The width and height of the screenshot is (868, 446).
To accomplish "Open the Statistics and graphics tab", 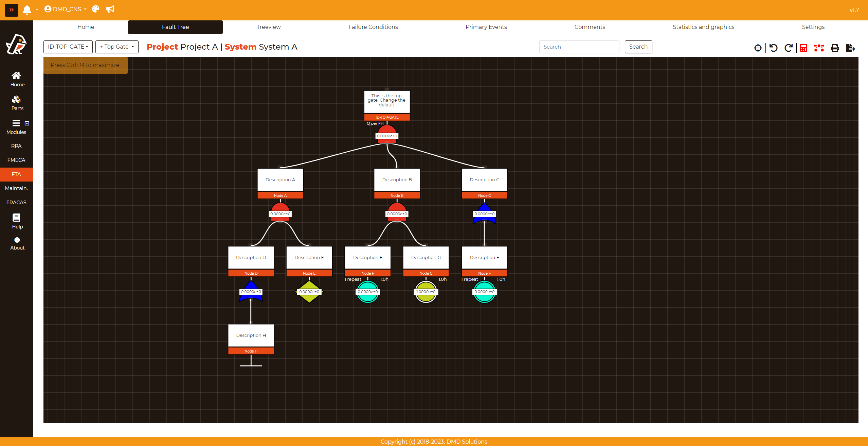I will coord(703,27).
